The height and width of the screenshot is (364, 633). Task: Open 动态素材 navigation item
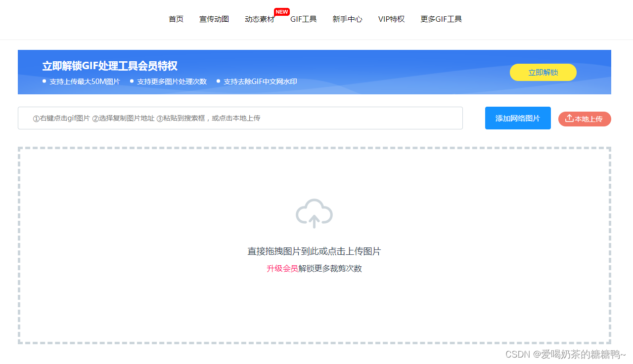tap(260, 19)
